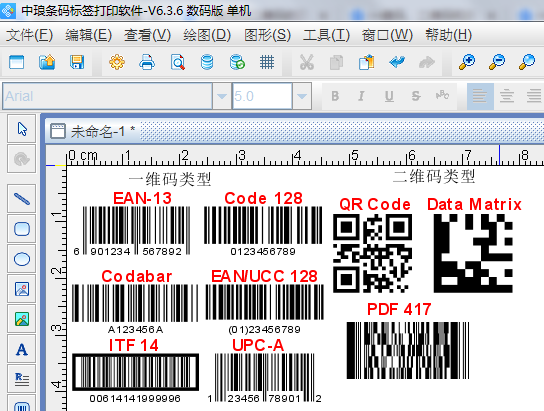
Task: Select the barcode tool at sidebar bottom
Action: tap(22, 404)
